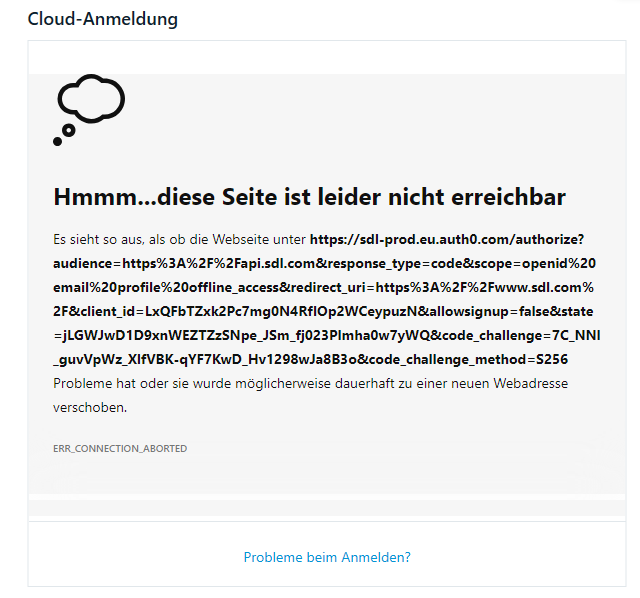This screenshot has width=640, height=598.
Task: Click the bold sdl-prod.eu.auth0.com authorize URL text
Action: tap(327, 299)
